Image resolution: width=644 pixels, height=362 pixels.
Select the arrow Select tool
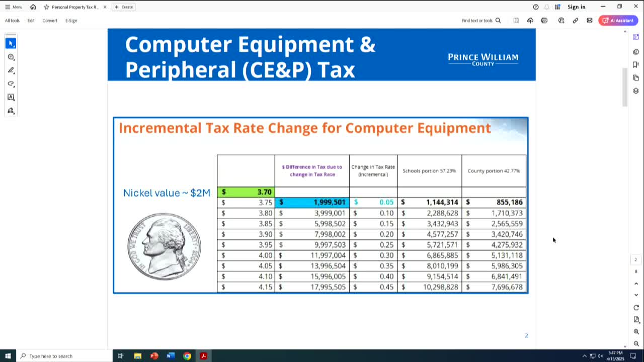(11, 43)
